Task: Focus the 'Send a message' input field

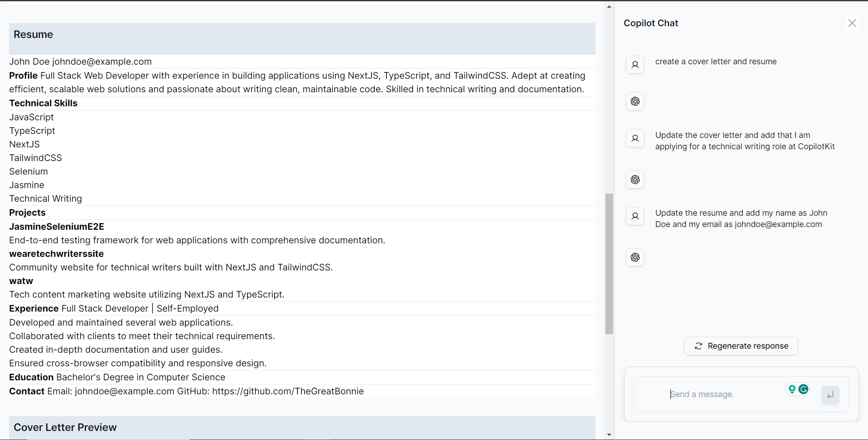Action: pyautogui.click(x=726, y=394)
